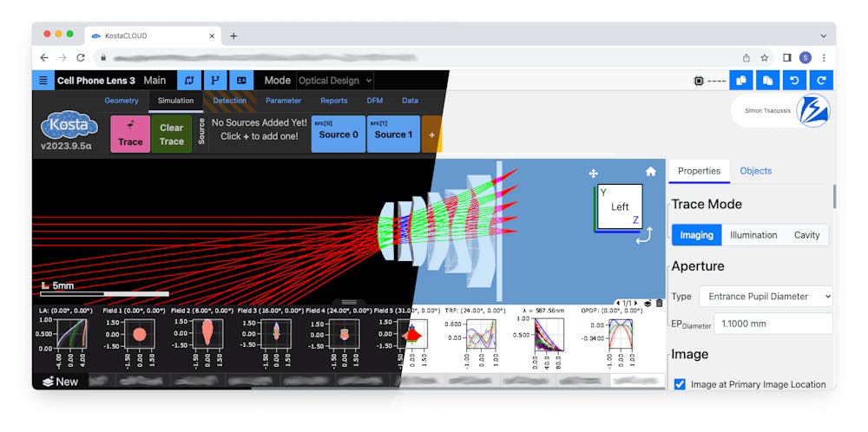Undo the last action

(794, 80)
